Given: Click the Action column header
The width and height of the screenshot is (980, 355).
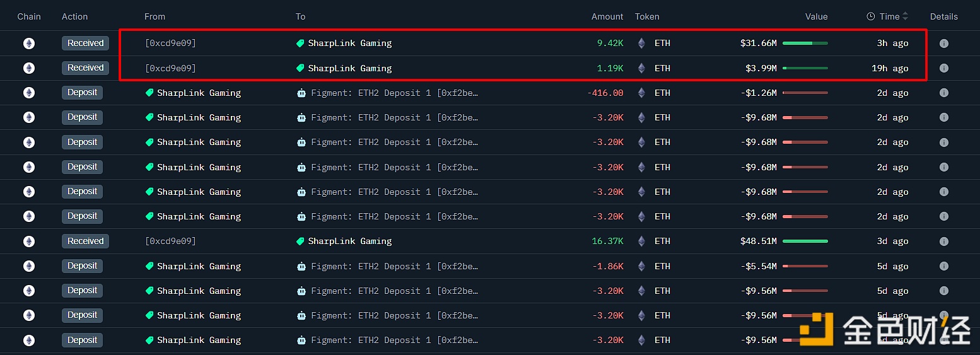Looking at the screenshot, I should point(74,16).
